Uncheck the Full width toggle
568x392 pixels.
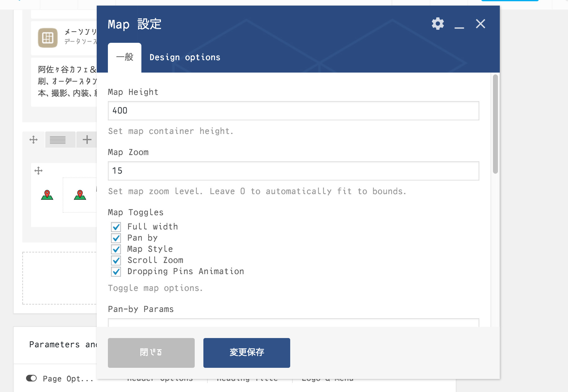(x=116, y=227)
